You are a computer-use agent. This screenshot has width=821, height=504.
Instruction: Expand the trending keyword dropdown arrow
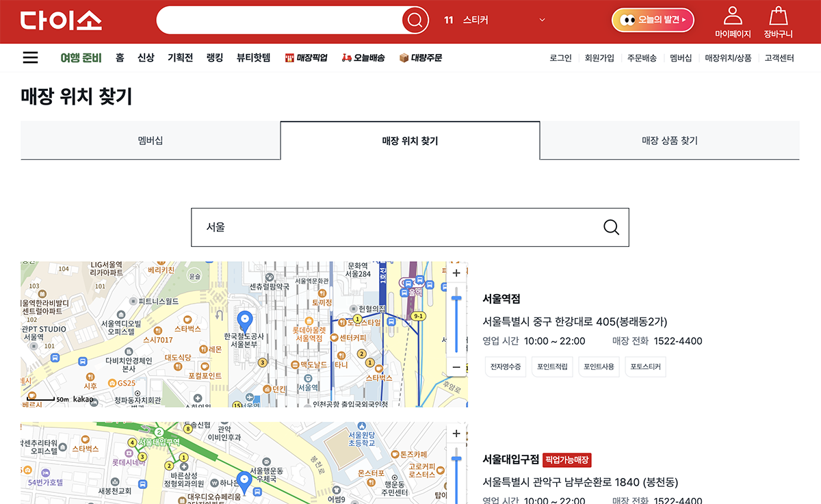click(543, 20)
